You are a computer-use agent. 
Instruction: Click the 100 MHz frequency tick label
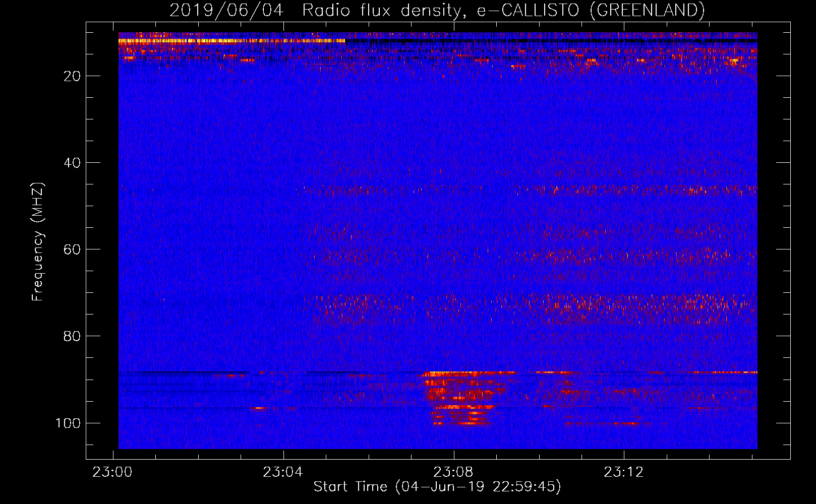click(x=68, y=423)
